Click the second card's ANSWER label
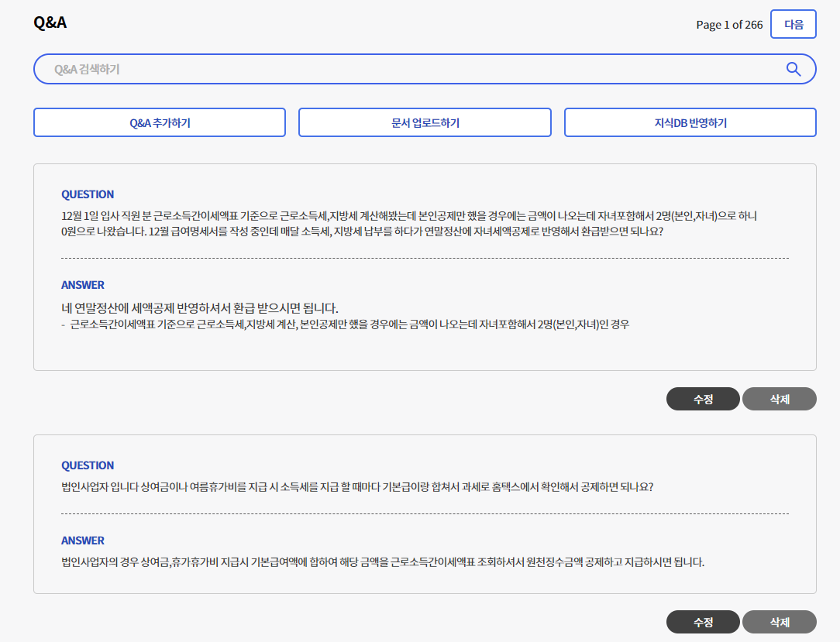The height and width of the screenshot is (642, 840). [x=83, y=541]
